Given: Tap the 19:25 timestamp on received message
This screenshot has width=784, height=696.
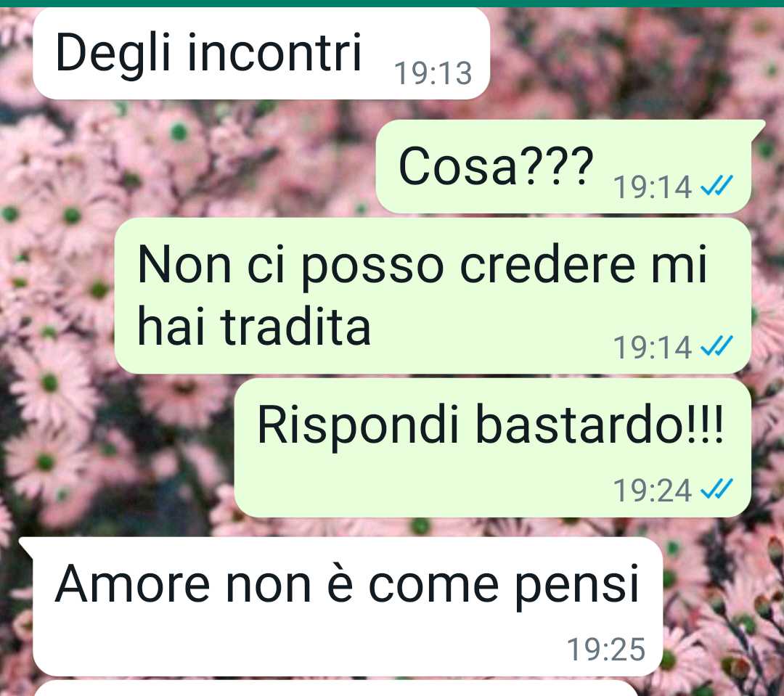Looking at the screenshot, I should (x=606, y=650).
